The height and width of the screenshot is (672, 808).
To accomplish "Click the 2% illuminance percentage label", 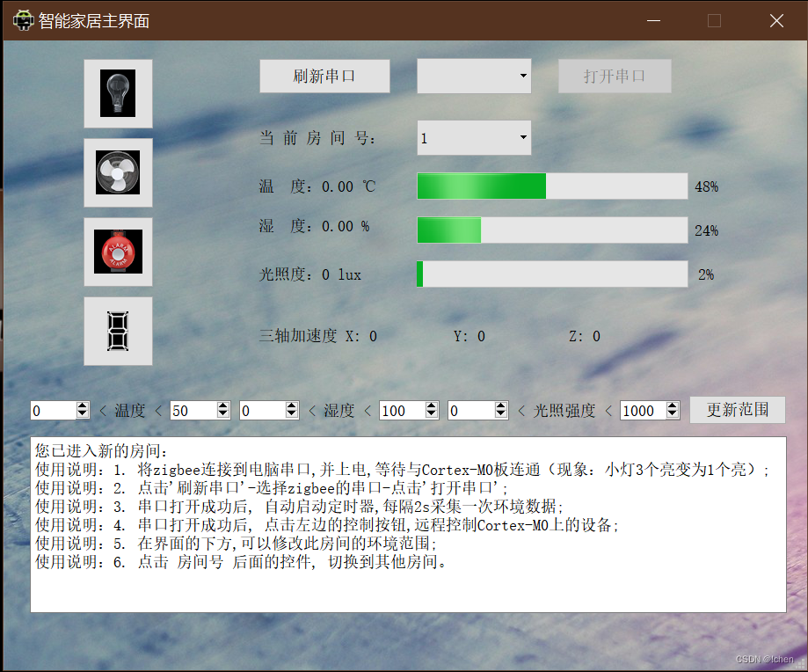I will pos(706,274).
